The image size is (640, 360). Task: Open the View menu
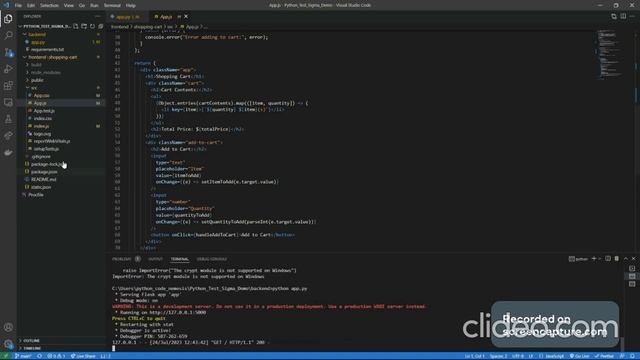[x=69, y=5]
